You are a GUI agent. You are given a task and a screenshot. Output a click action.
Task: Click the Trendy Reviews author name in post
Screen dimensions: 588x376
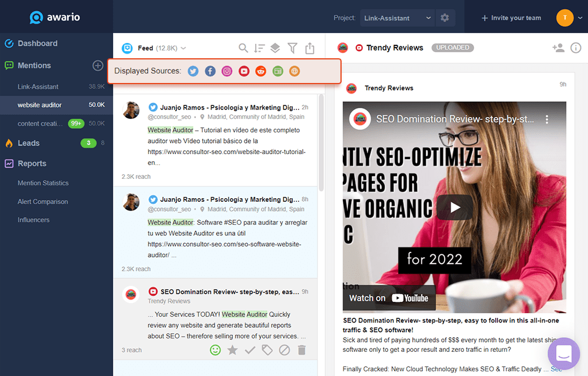(x=389, y=88)
